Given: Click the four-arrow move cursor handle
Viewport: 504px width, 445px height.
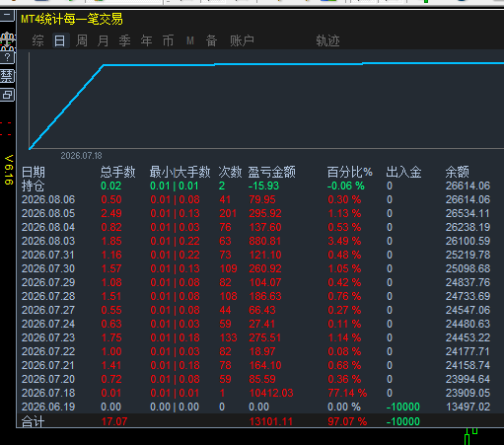Looking at the screenshot, I should click(x=7, y=39).
